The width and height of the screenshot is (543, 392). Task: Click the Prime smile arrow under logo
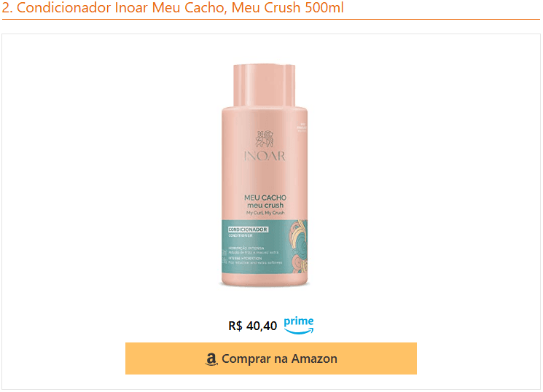click(299, 331)
